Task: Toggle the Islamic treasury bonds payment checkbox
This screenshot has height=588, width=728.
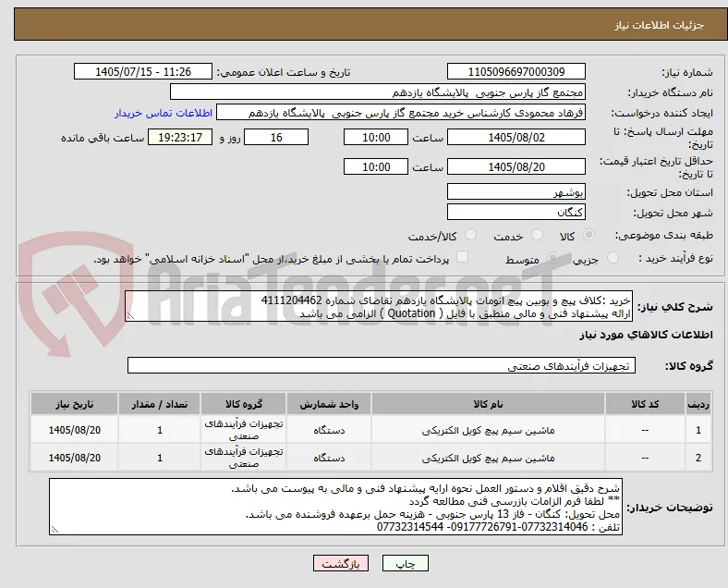Action: tap(462, 257)
